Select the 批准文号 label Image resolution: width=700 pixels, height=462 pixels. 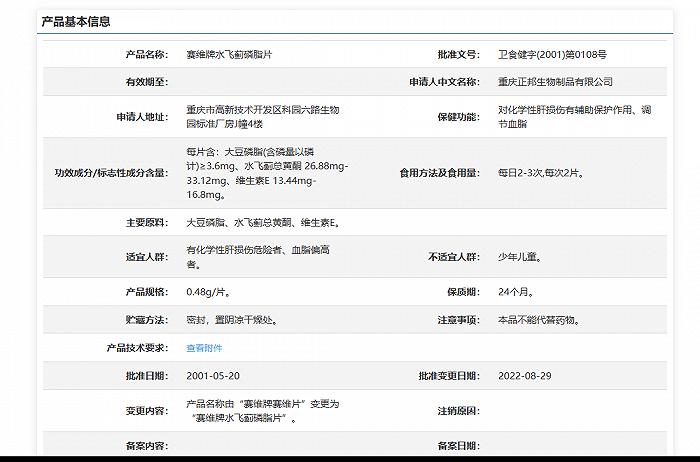(x=458, y=54)
